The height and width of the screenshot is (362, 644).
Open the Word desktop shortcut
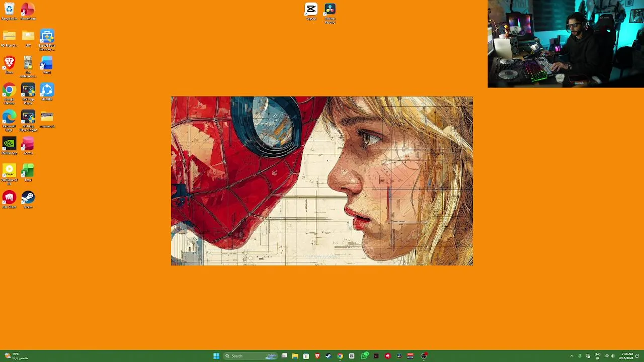pyautogui.click(x=47, y=65)
